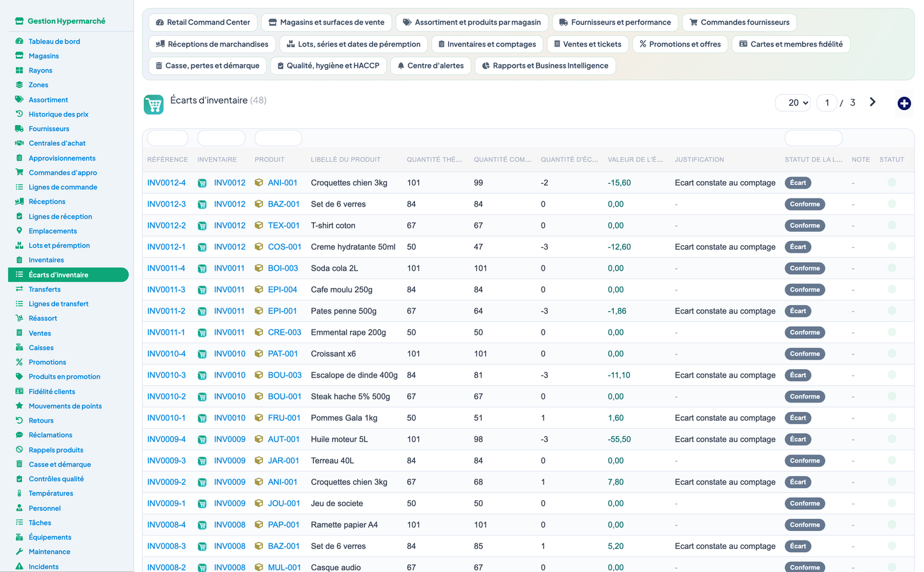Click the Caisses register icon
This screenshot has width=924, height=572.
coord(19,347)
